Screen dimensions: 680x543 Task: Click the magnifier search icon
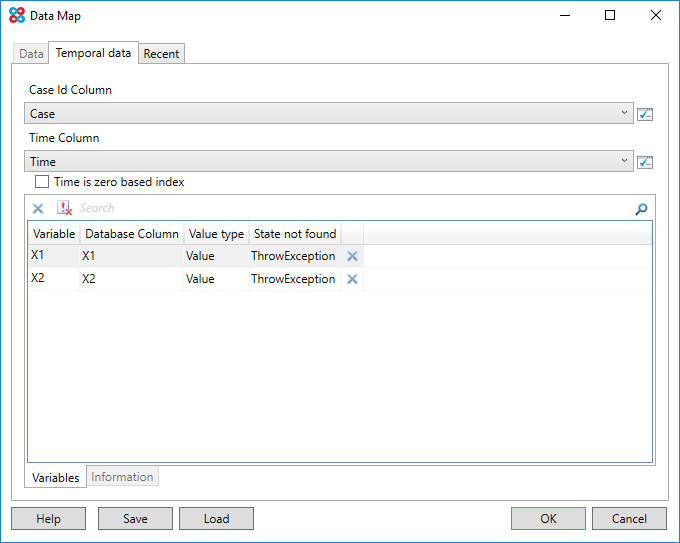641,209
